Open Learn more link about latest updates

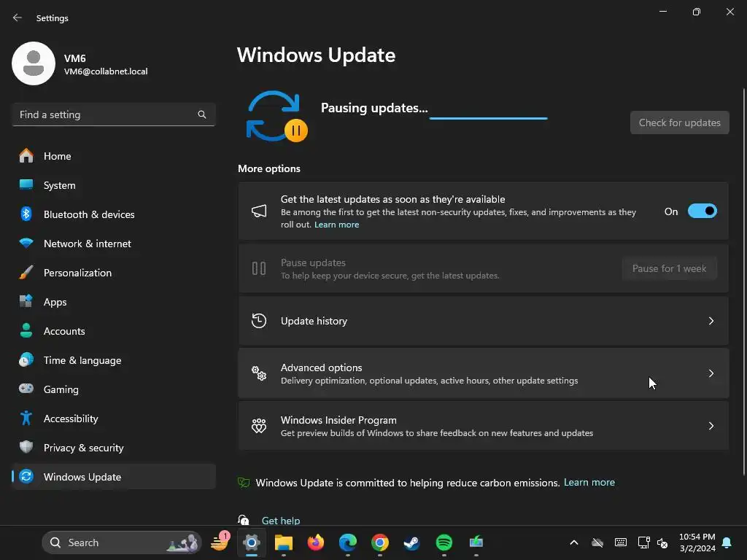pos(336,225)
